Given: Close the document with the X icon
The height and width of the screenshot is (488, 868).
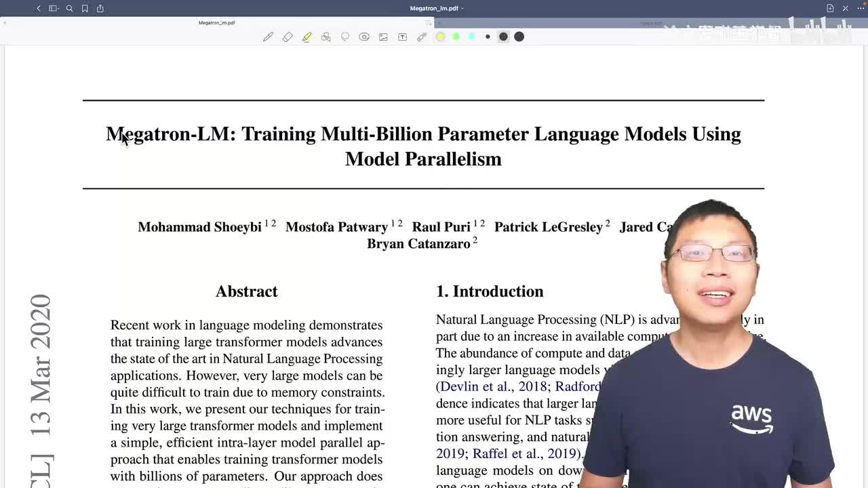Looking at the screenshot, I should [846, 8].
